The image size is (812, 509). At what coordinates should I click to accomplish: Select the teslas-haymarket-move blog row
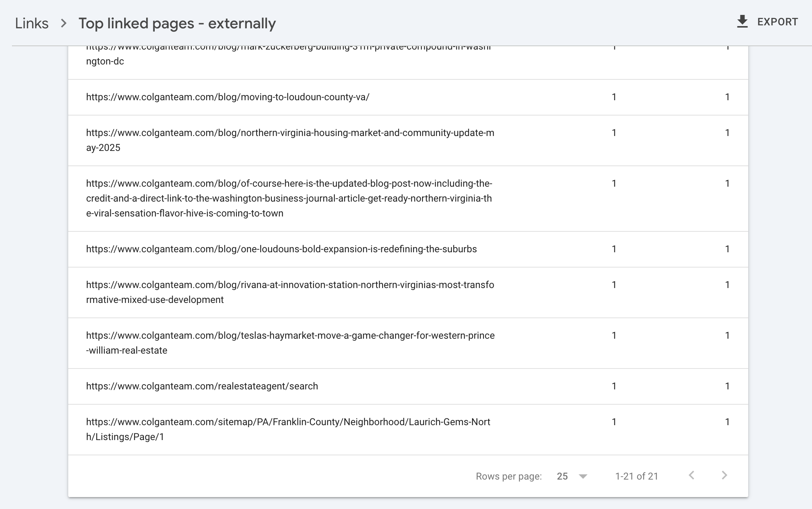[x=290, y=343]
